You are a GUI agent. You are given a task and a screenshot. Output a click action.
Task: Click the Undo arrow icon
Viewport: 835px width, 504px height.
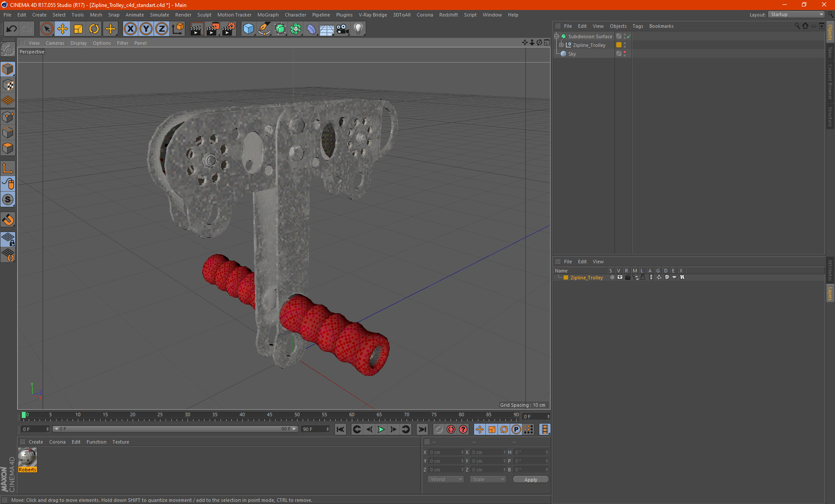pyautogui.click(x=11, y=29)
